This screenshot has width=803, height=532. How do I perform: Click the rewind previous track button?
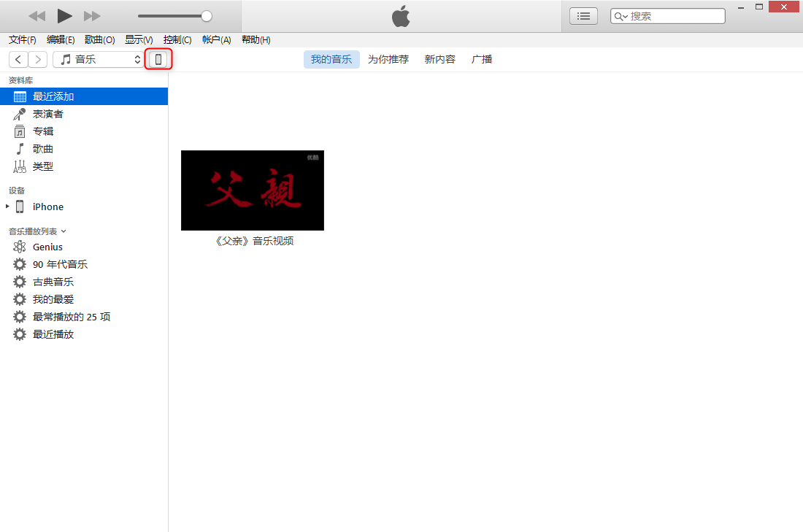(x=36, y=16)
